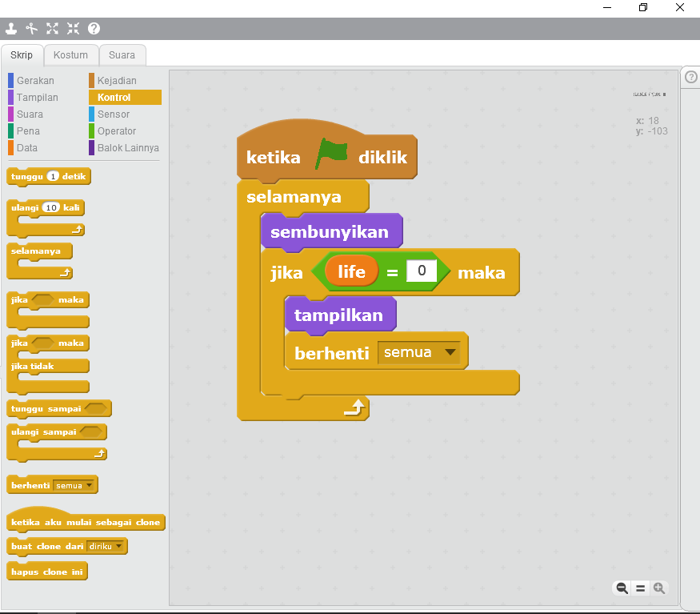Select the grow sprite tool

(52, 29)
